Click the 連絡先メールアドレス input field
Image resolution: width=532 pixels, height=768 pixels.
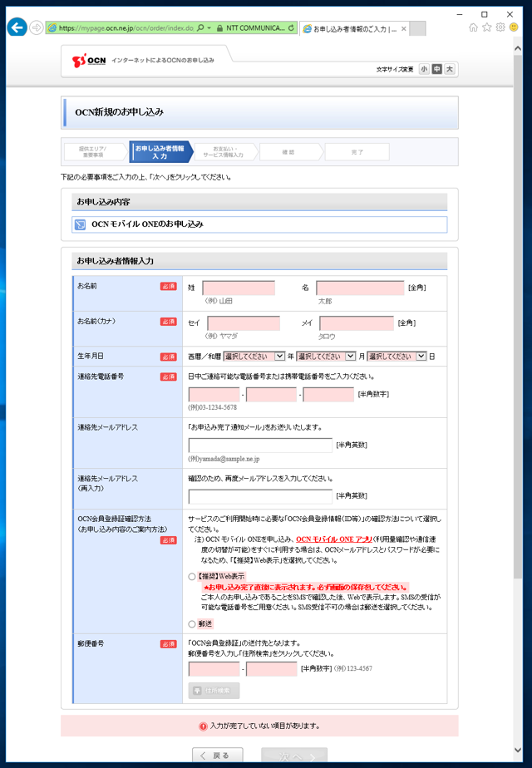(260, 446)
